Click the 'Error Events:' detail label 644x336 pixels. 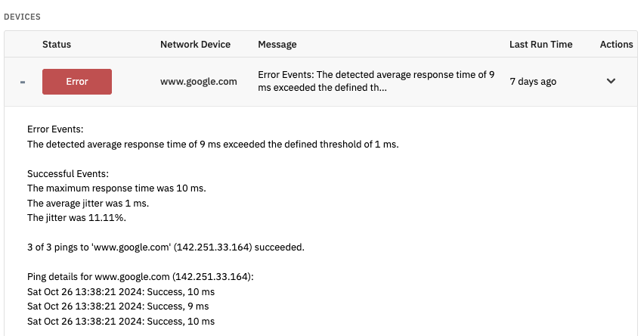pyautogui.click(x=55, y=129)
